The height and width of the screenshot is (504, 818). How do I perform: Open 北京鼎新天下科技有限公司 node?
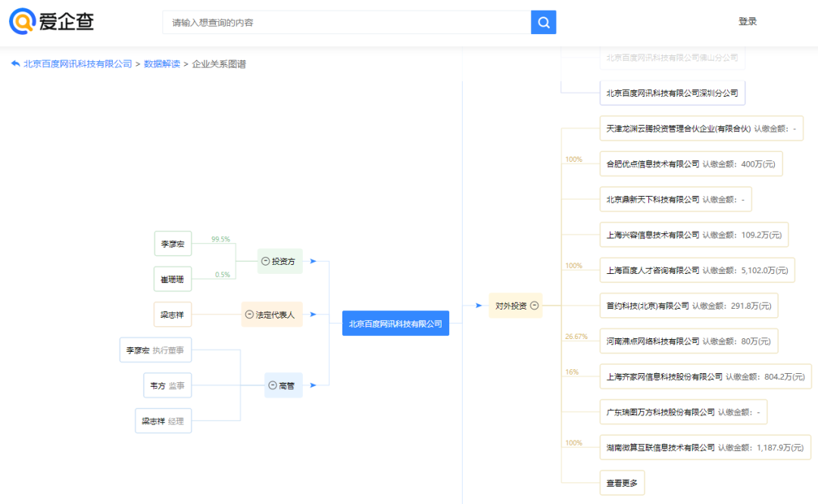tap(676, 199)
